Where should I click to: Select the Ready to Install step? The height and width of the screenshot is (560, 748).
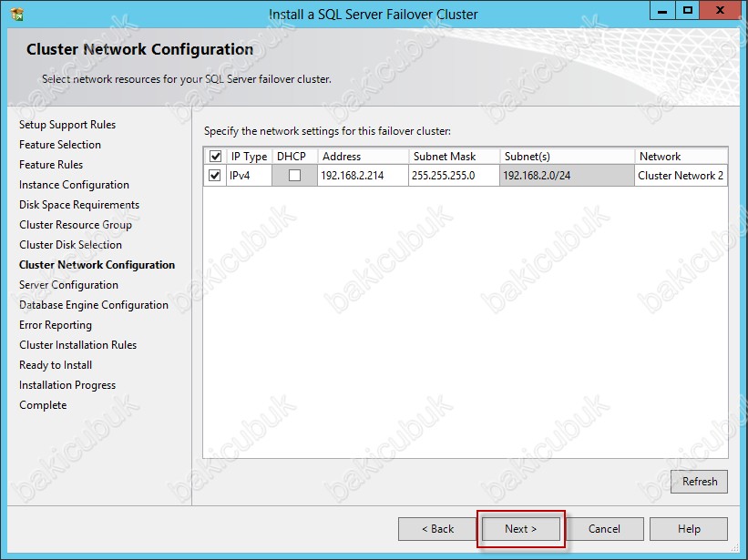(x=56, y=365)
